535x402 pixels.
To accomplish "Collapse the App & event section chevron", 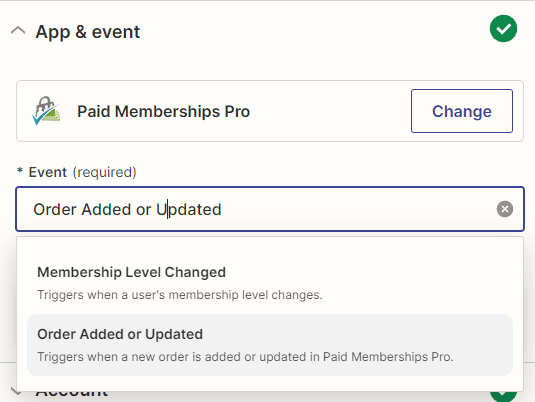I will (x=18, y=31).
